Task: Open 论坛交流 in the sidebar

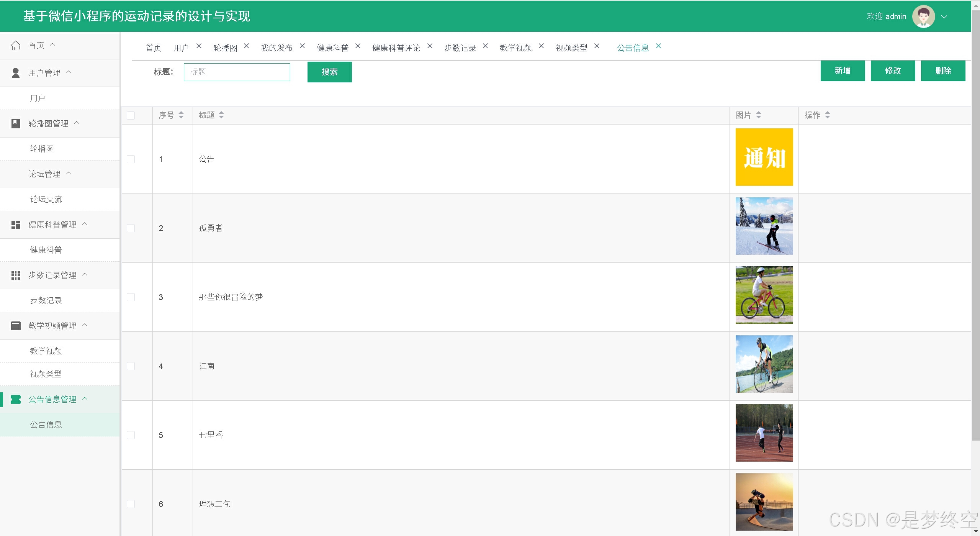Action: coord(46,199)
